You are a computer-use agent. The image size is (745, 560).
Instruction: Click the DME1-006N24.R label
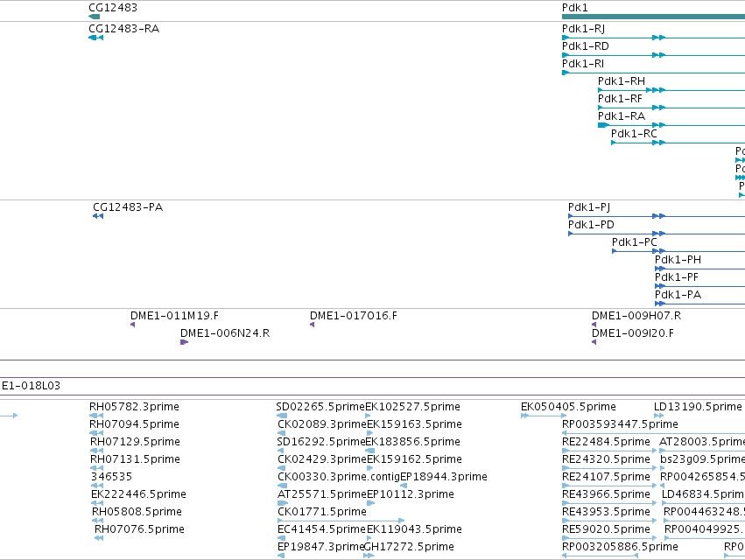click(x=225, y=333)
